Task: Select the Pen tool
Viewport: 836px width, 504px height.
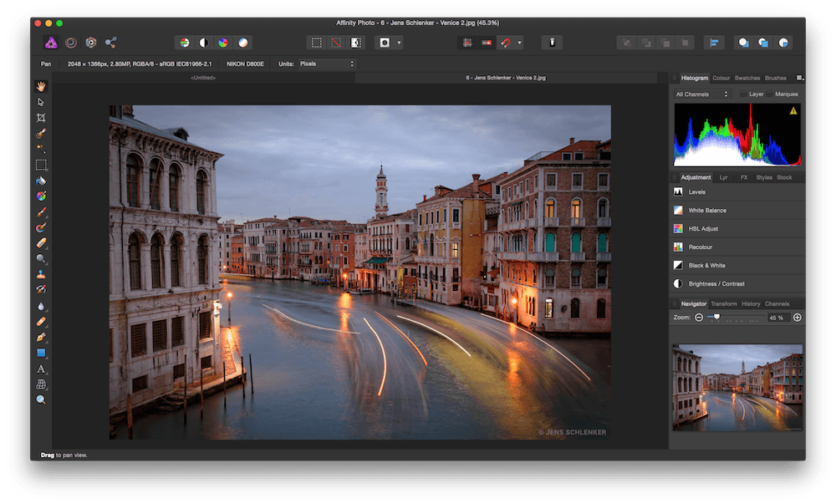Action: point(41,337)
